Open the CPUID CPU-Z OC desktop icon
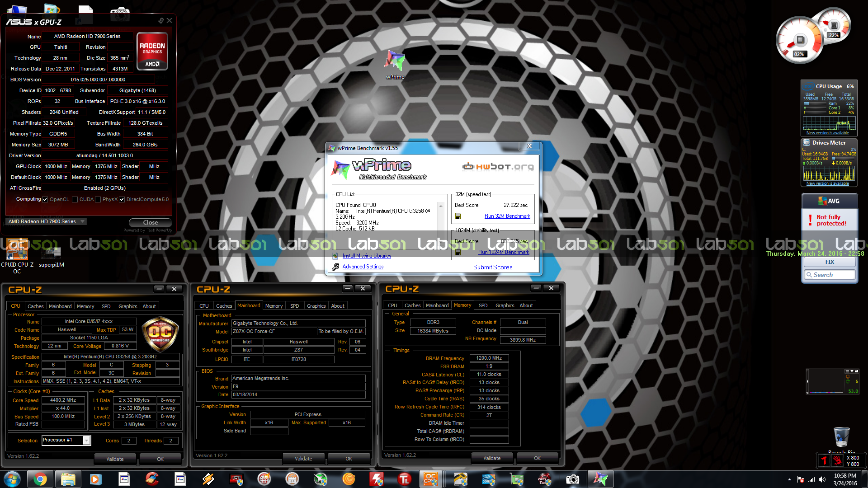 17,257
